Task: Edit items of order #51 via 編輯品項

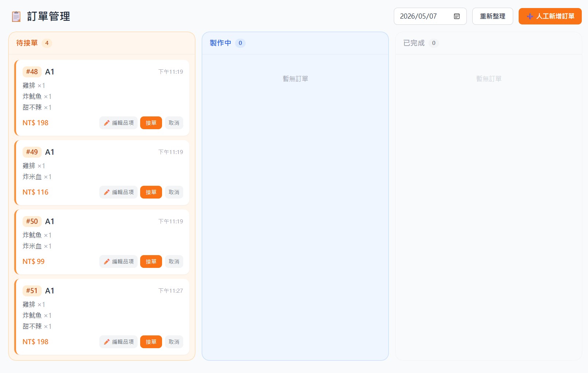Action: 118,342
